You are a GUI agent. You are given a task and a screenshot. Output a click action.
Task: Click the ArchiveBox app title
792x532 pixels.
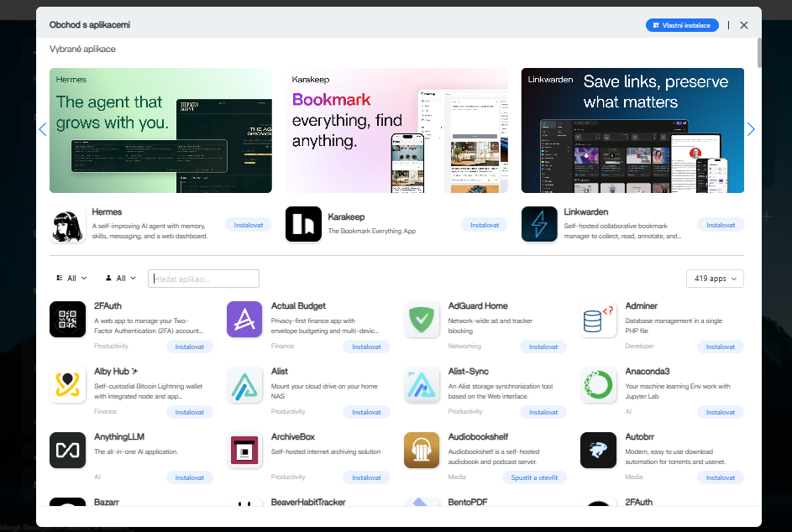pos(293,436)
